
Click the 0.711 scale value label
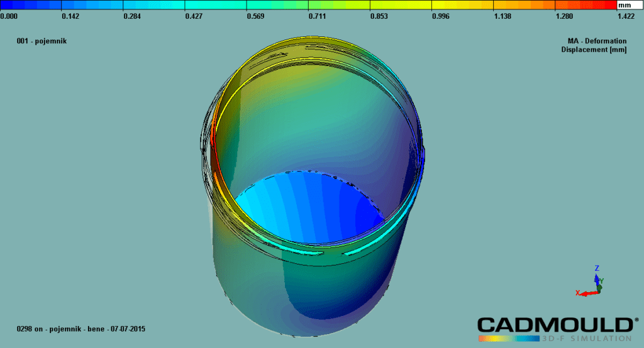click(x=318, y=16)
